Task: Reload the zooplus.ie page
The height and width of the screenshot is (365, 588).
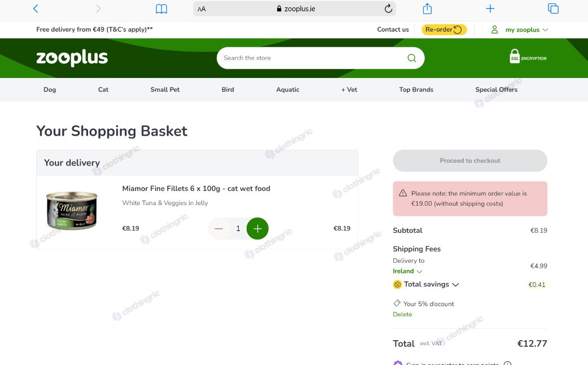Action: tap(388, 8)
